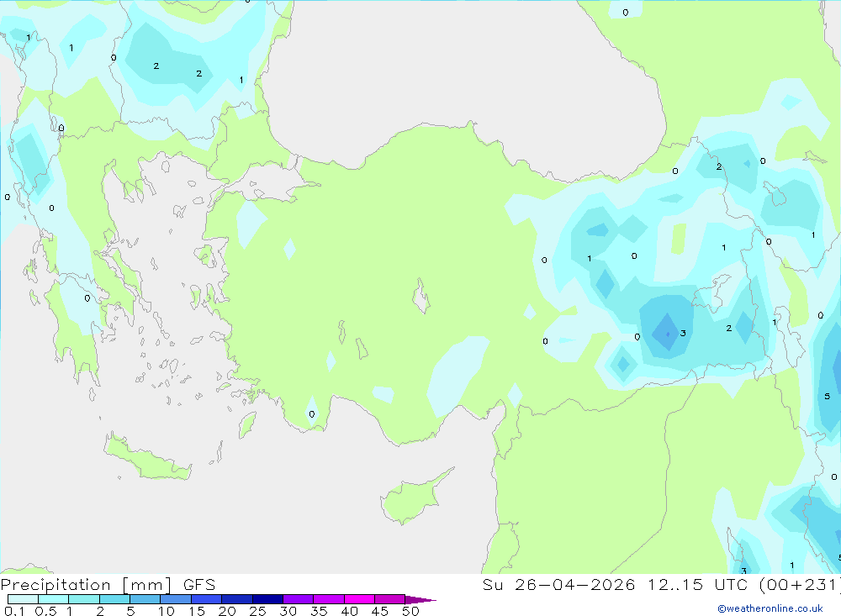Click the 15–20 mm royal blue swatch
The height and width of the screenshot is (616, 841).
click(207, 599)
